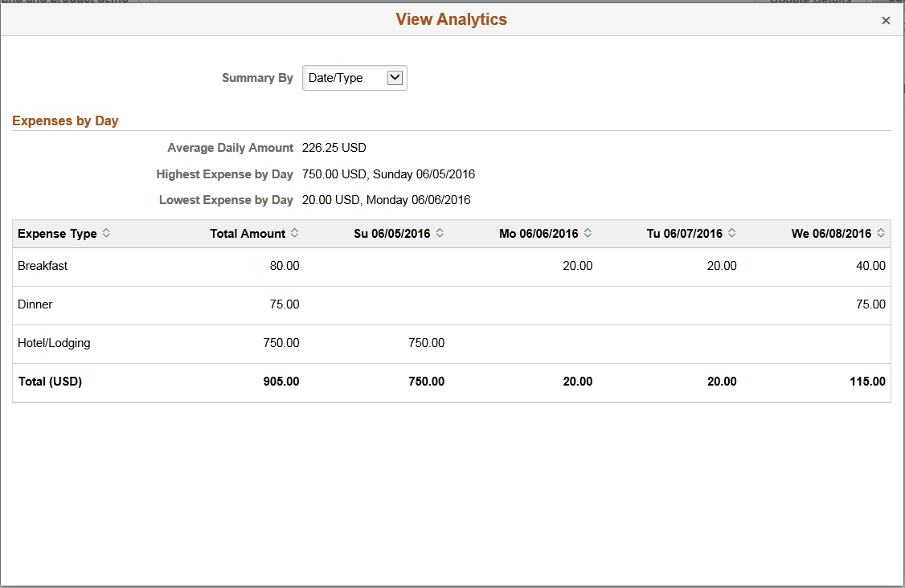Select the Dinner expense type
Screen dimensions: 905x588
coord(35,304)
